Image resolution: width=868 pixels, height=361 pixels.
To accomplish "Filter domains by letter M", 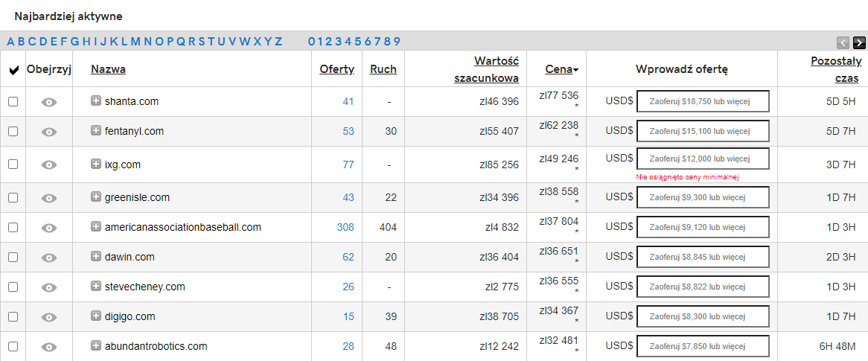I will point(135,42).
